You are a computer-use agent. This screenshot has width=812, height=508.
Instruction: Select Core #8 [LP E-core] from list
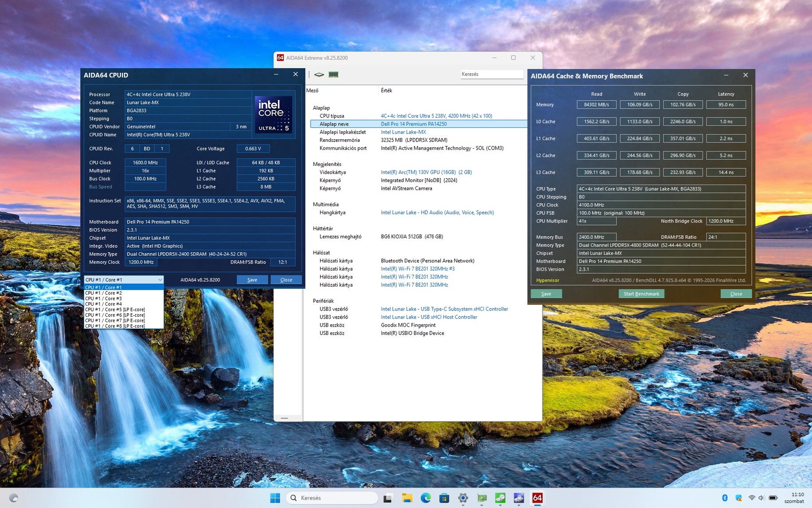click(124, 326)
